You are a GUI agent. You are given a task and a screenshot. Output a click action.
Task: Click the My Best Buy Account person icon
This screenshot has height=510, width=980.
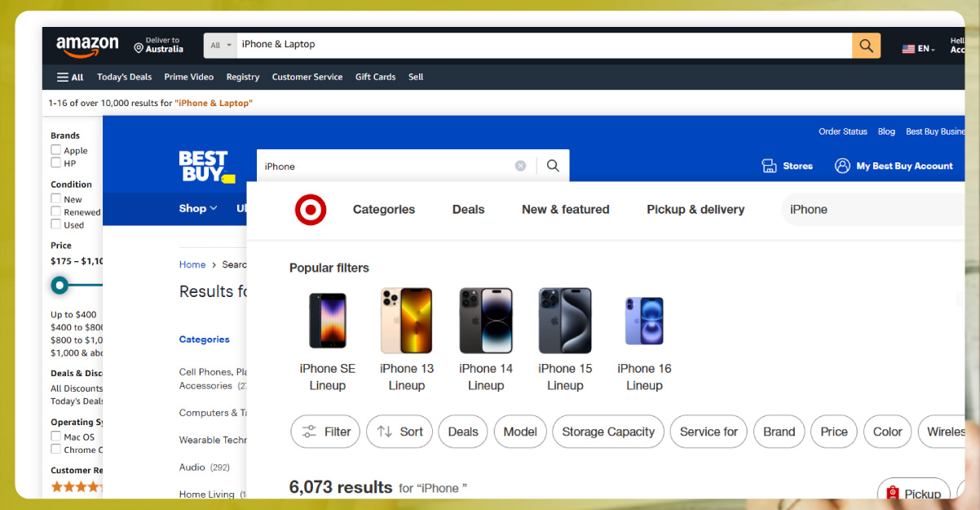click(x=841, y=166)
